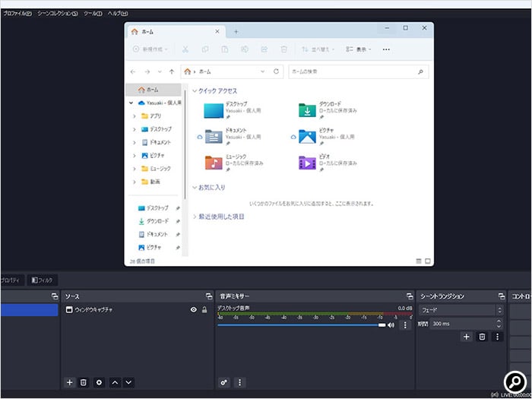Screen dimensions: 532x399
Task: Open the audio mixer panel's three-dot menu
Action: tap(240, 382)
